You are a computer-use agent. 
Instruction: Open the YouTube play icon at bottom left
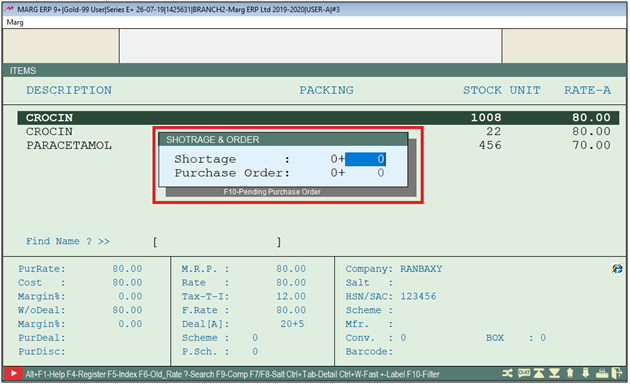13,374
